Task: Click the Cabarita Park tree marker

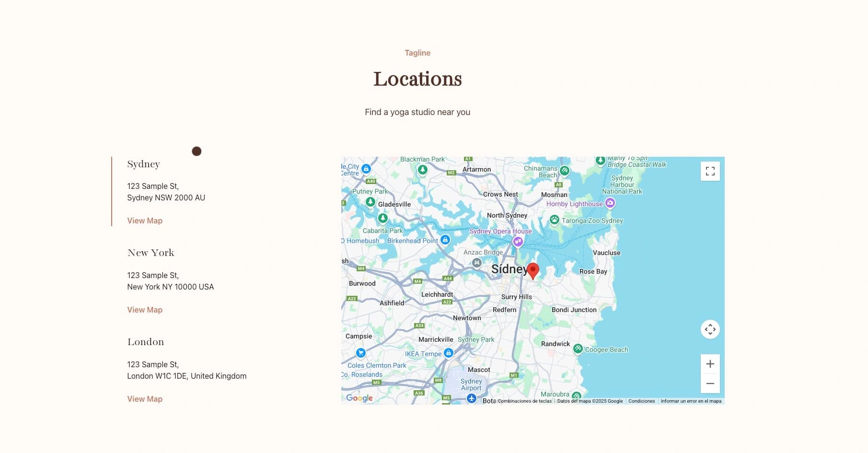Action: tap(382, 219)
